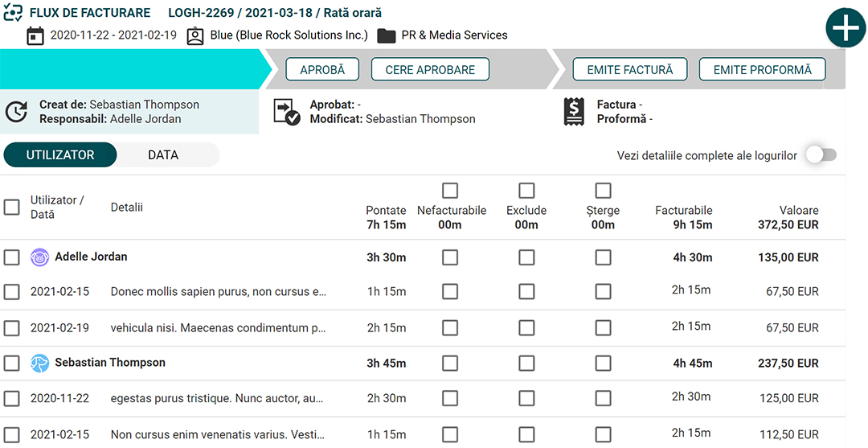The height and width of the screenshot is (448, 868).
Task: Click the round plus add button
Action: tap(845, 28)
